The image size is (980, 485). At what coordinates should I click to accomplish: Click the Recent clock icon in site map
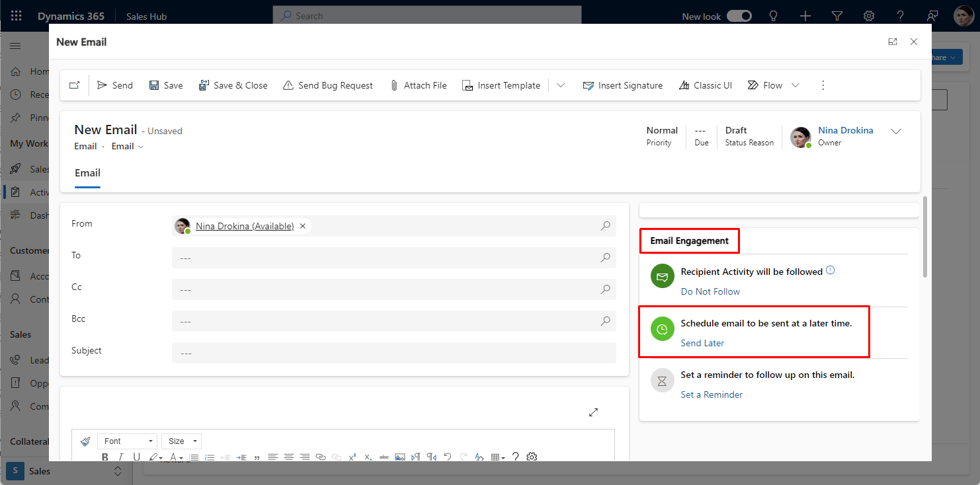pyautogui.click(x=16, y=94)
